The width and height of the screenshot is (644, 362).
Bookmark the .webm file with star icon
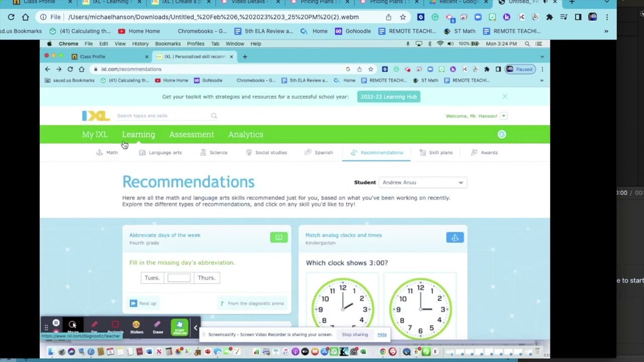point(403,17)
